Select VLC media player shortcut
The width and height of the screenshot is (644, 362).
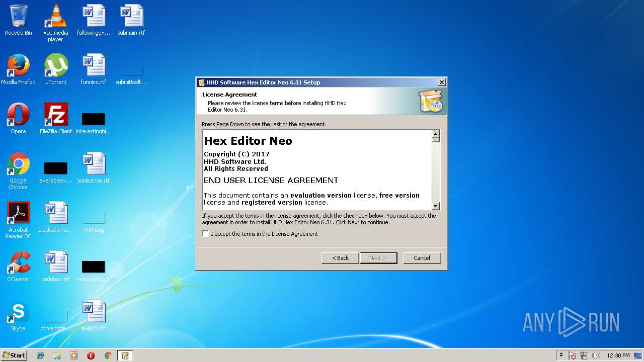pyautogui.click(x=55, y=23)
